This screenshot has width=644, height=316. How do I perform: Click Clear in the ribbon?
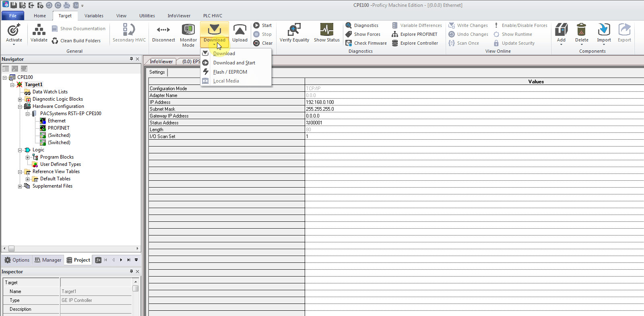pos(263,43)
